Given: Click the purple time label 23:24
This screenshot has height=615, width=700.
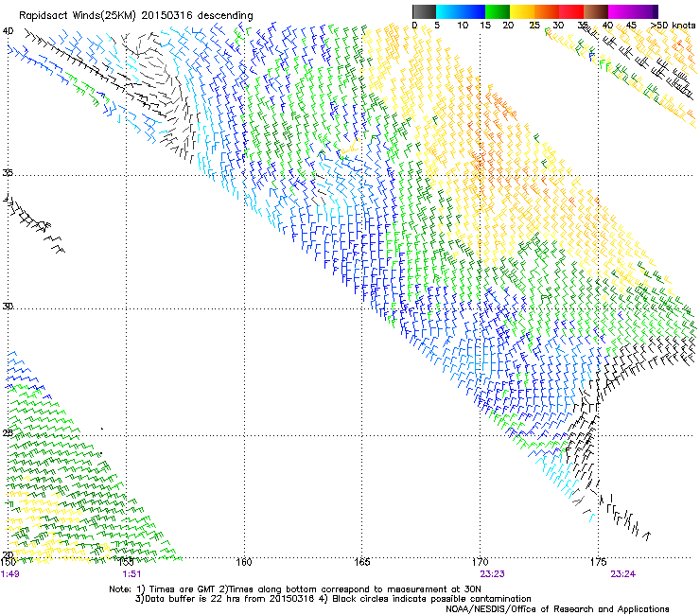Looking at the screenshot, I should click(x=622, y=574).
